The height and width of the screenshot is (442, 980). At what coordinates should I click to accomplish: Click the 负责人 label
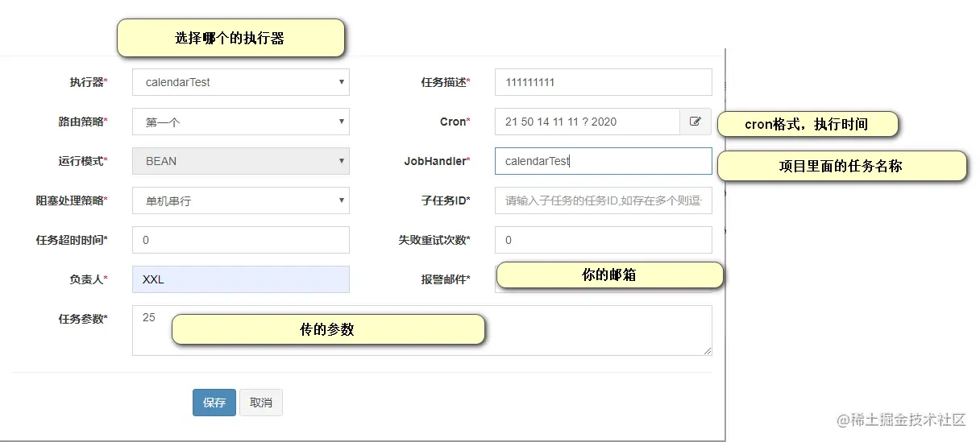[x=89, y=279]
